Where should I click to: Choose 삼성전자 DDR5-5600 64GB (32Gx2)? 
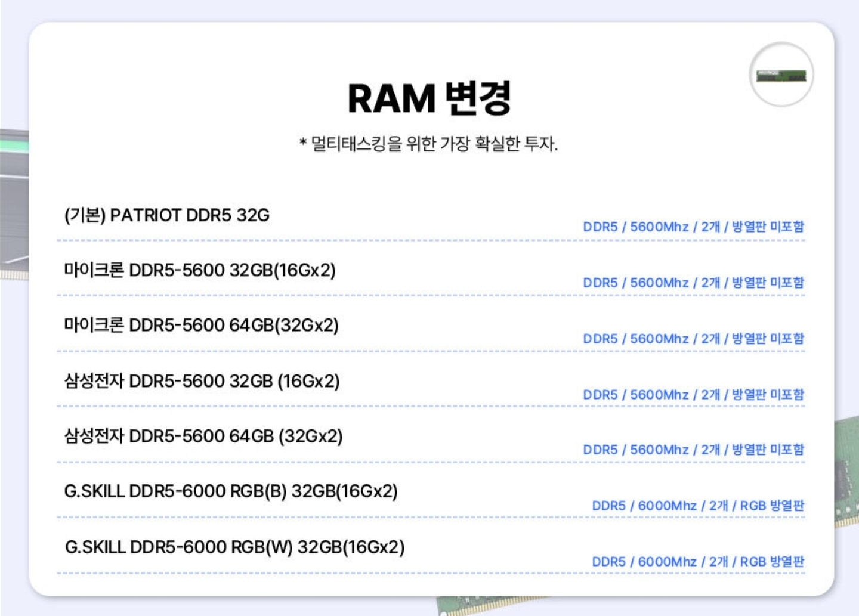click(203, 437)
